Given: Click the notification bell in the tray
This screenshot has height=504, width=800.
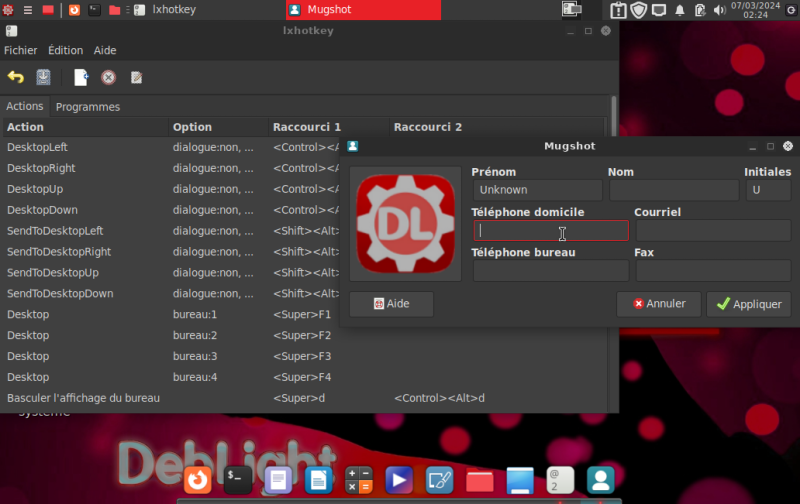Looking at the screenshot, I should click(680, 10).
